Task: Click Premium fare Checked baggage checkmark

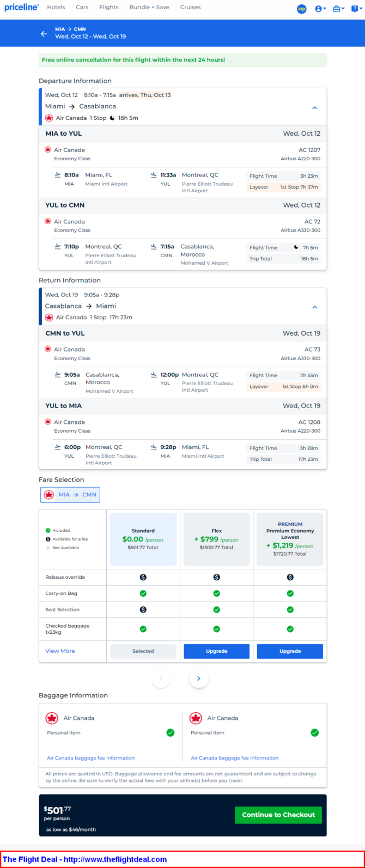Action: (x=290, y=629)
